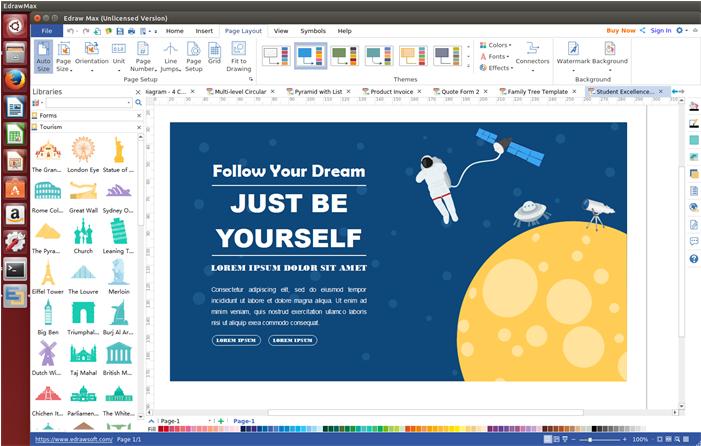Toggle the Grid display
The height and width of the screenshot is (446, 701).
point(214,54)
